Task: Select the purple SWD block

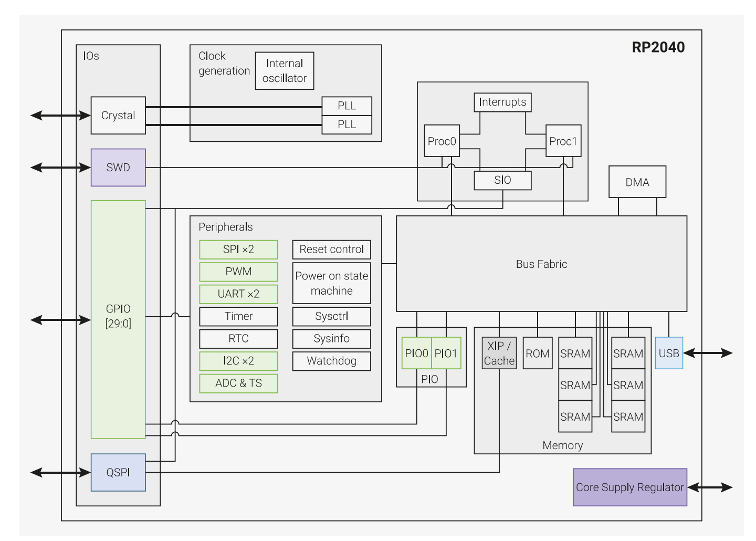Action: click(118, 168)
